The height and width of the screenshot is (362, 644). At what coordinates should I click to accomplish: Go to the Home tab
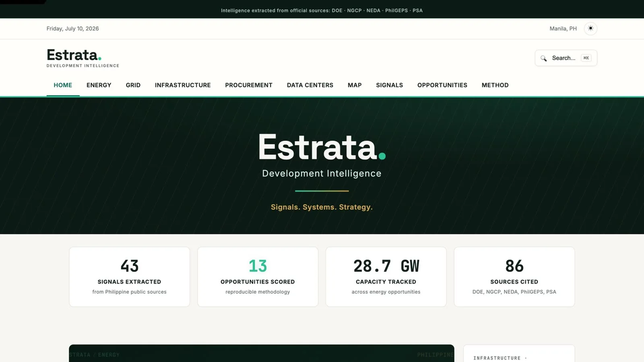pyautogui.click(x=63, y=85)
